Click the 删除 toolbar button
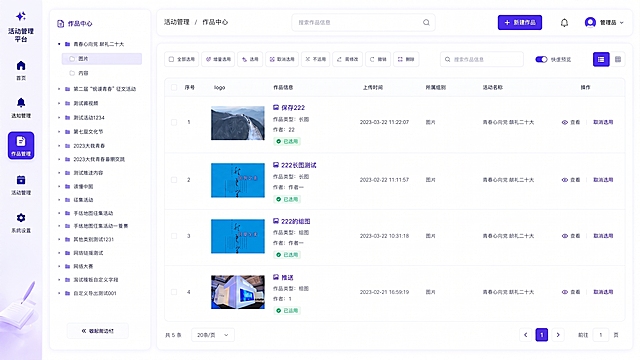Image resolution: width=640 pixels, height=360 pixels. (406, 59)
